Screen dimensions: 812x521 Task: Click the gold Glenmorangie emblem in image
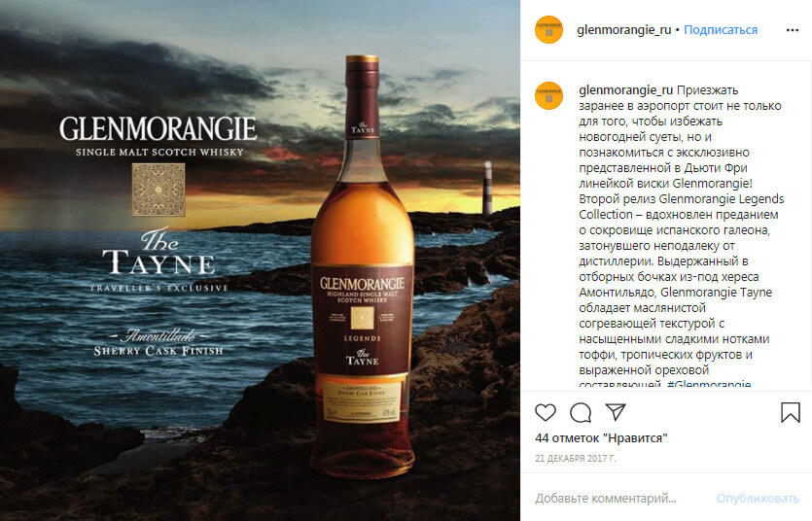coord(158,190)
